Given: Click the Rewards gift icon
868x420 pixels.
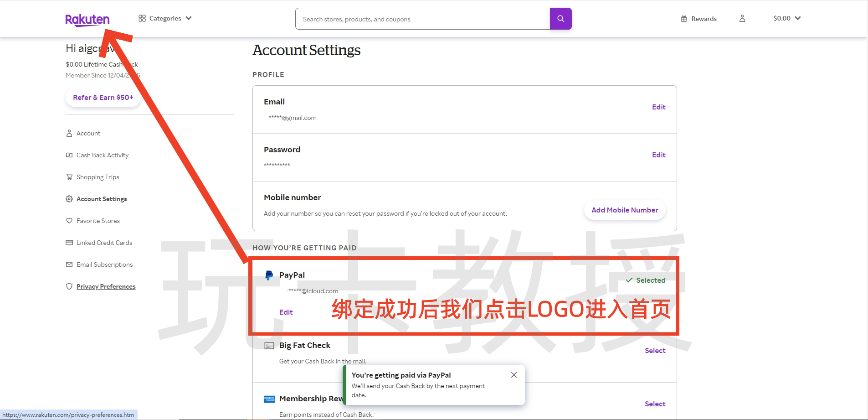Looking at the screenshot, I should pos(683,19).
